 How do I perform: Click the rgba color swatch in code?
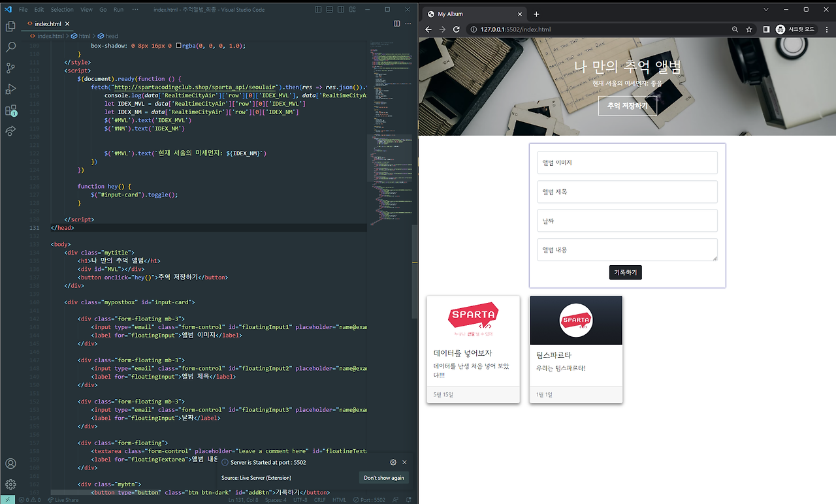[x=179, y=46]
